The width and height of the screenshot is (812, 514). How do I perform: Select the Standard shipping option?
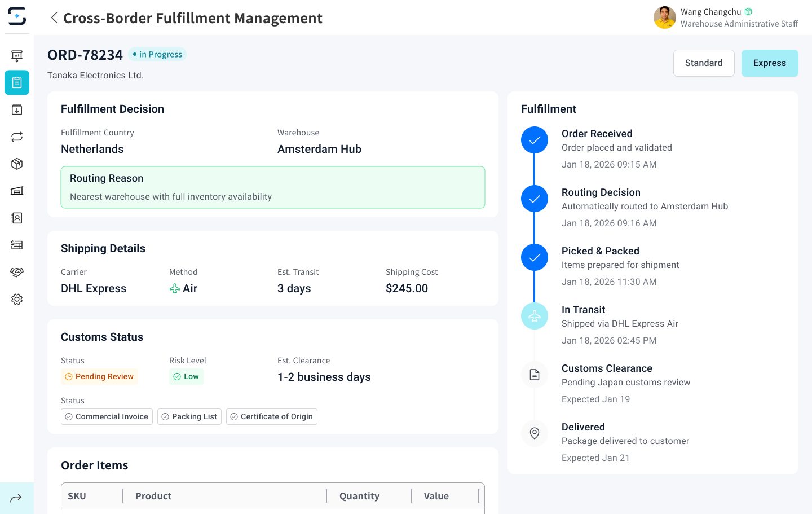pos(703,63)
